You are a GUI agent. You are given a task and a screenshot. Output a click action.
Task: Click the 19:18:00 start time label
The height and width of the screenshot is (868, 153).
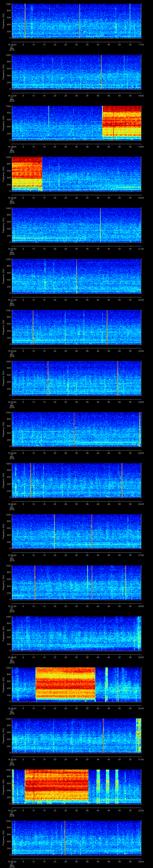(x=12, y=147)
